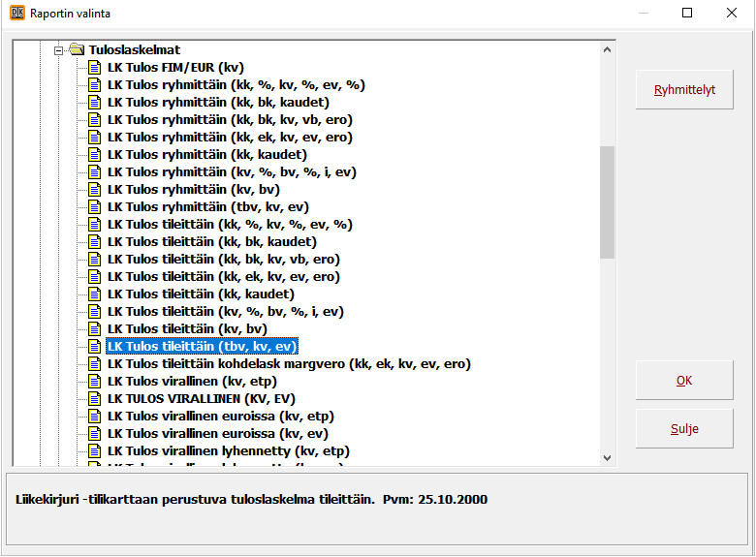Click the document icon of LK TULOS VIRALLINEN (KV, EV)

[94, 398]
